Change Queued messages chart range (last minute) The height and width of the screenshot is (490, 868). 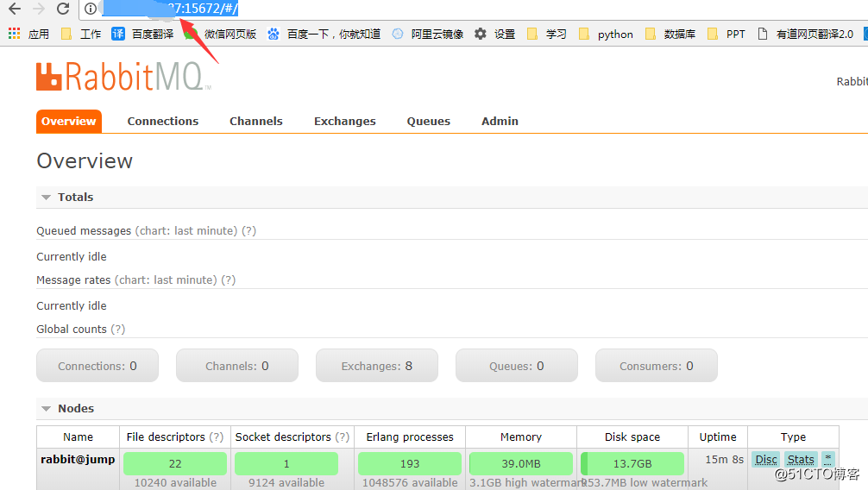pos(186,231)
